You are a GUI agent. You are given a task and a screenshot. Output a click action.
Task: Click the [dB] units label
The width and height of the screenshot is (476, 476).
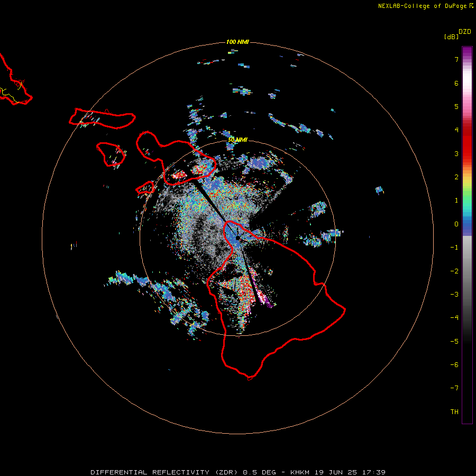tap(451, 36)
